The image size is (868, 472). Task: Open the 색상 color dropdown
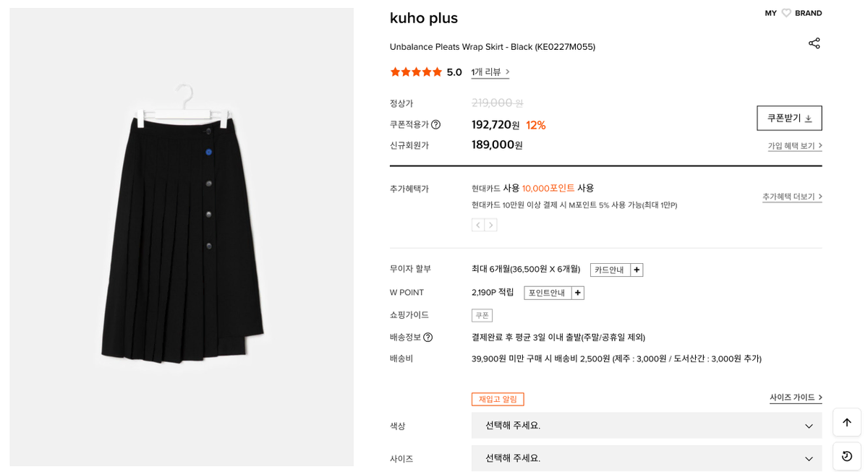646,426
